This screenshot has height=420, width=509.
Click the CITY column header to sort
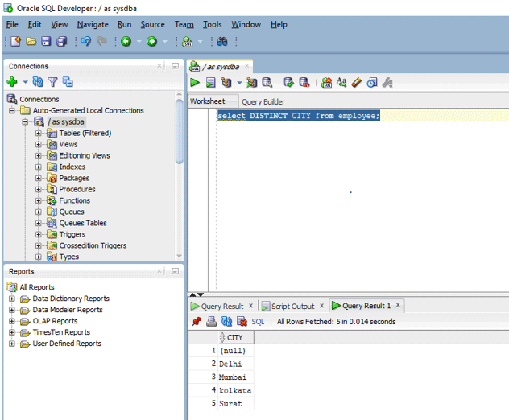pos(236,338)
